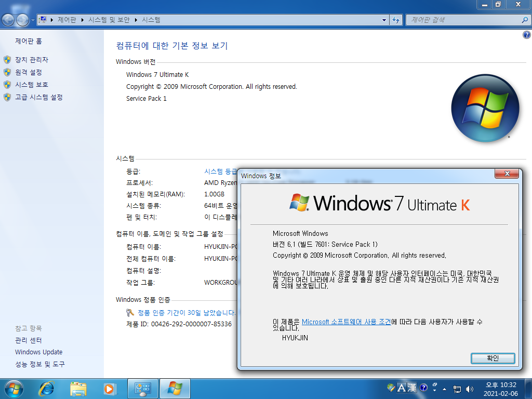Open 관리 센터 link
Image resolution: width=532 pixels, height=399 pixels.
tap(29, 340)
